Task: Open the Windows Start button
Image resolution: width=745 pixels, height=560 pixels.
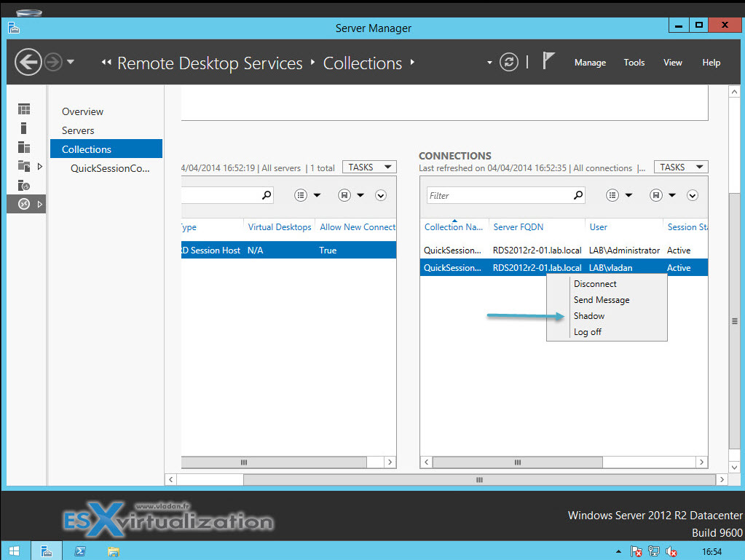Action: click(x=15, y=551)
